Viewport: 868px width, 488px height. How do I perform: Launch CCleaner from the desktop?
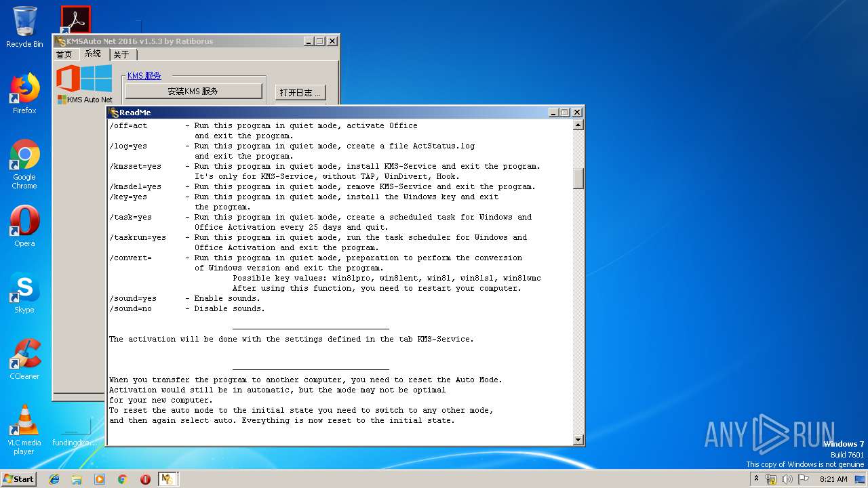pyautogui.click(x=24, y=359)
